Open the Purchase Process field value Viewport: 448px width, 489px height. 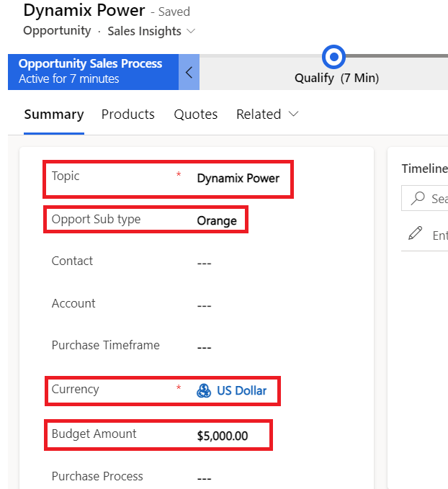(205, 478)
